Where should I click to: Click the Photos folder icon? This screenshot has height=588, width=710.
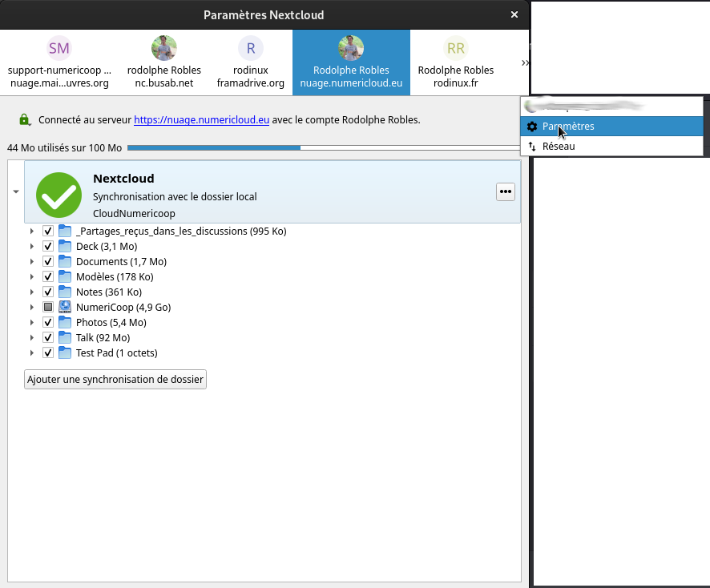(x=65, y=322)
